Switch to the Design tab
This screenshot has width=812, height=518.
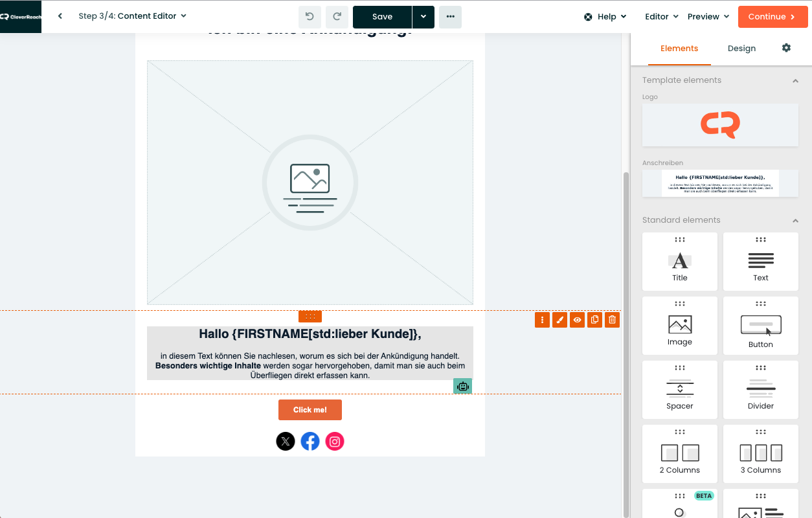pos(741,49)
